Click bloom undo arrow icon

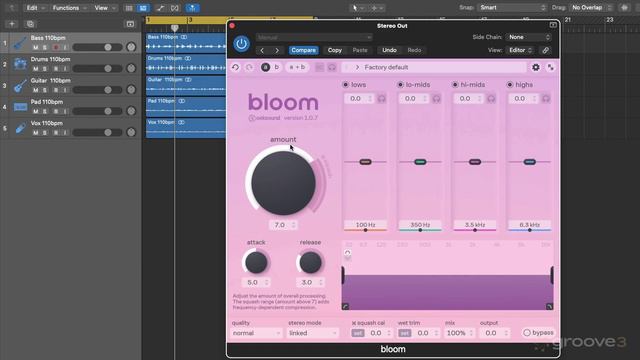click(x=236, y=67)
